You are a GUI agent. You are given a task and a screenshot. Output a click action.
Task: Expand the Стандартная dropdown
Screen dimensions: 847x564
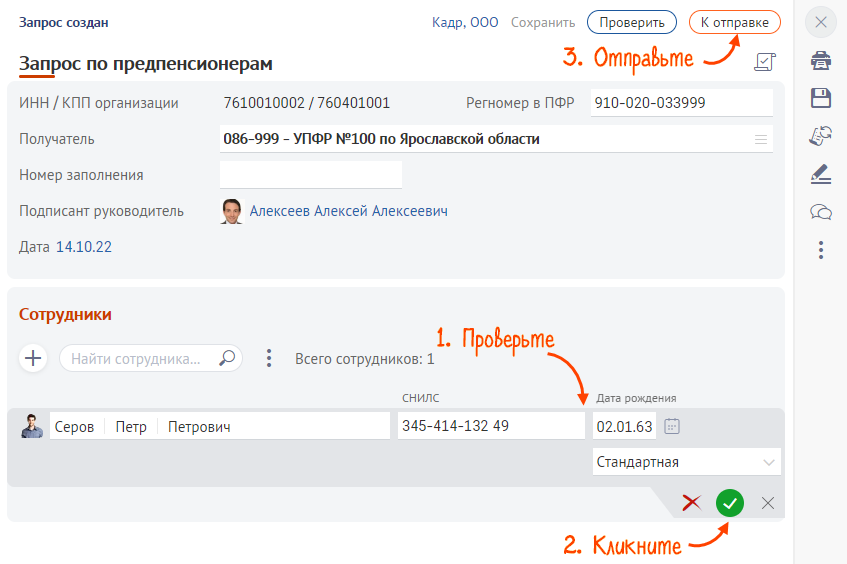tap(768, 462)
